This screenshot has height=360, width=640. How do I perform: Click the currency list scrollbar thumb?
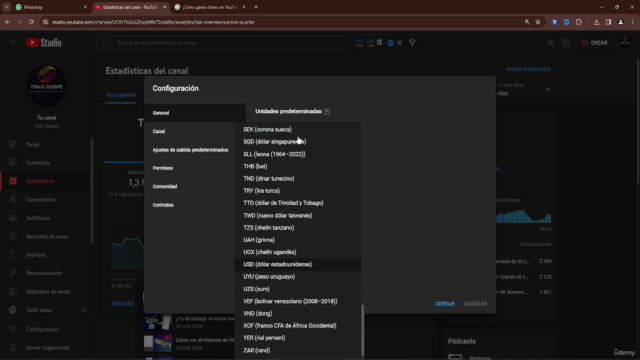(x=362, y=331)
